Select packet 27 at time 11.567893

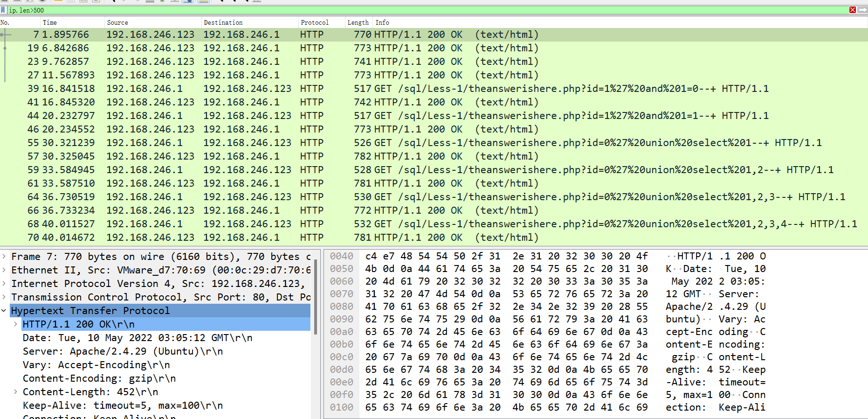(x=434, y=75)
